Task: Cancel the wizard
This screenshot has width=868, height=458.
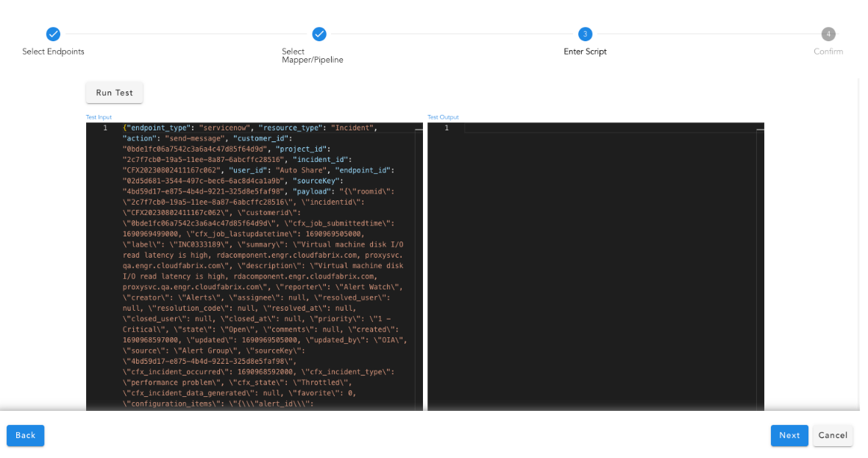Action: click(833, 435)
